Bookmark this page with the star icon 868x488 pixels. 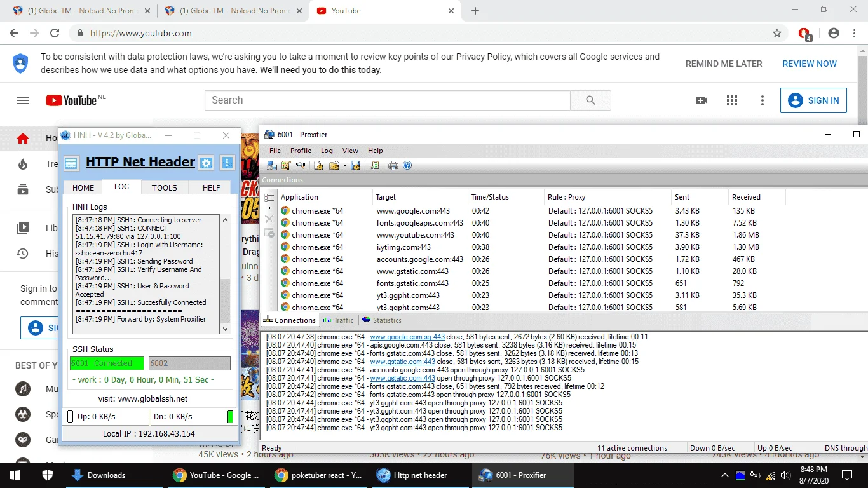click(776, 33)
